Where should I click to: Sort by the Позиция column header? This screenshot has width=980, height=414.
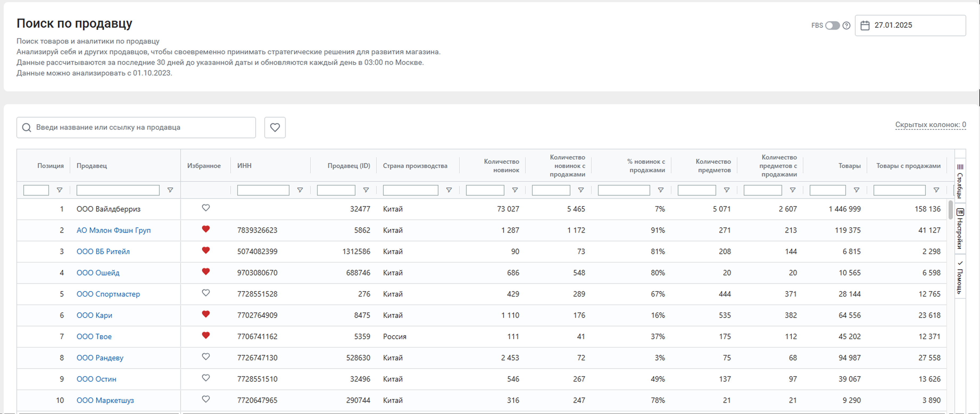tap(50, 166)
